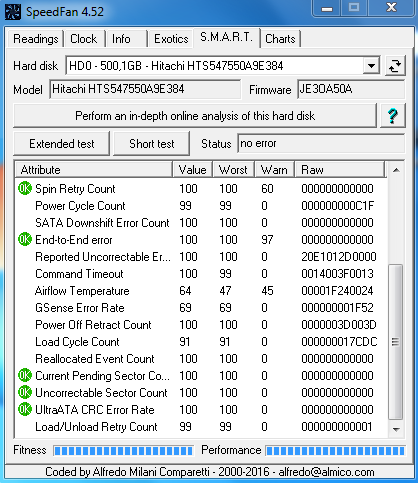Image resolution: width=418 pixels, height=483 pixels.
Task: Click raw value 0014003F0013
Action: pos(337,274)
